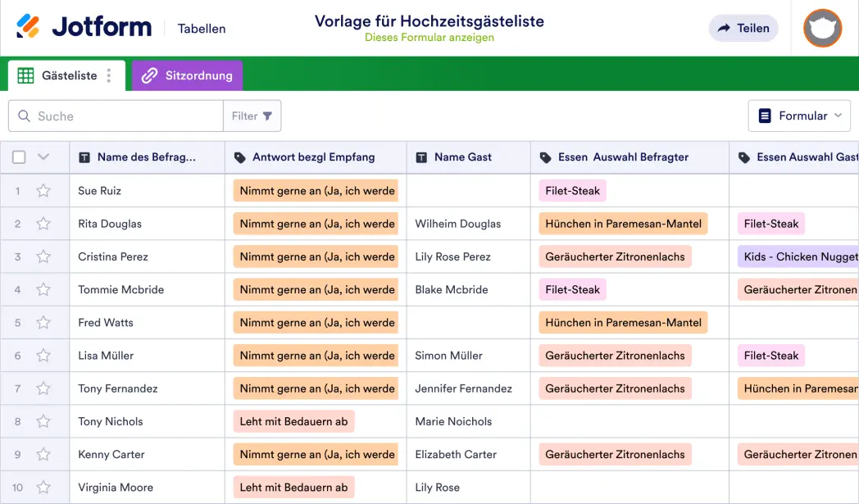
Task: Click the T text icon in Name Gast header
Action: pos(422,157)
